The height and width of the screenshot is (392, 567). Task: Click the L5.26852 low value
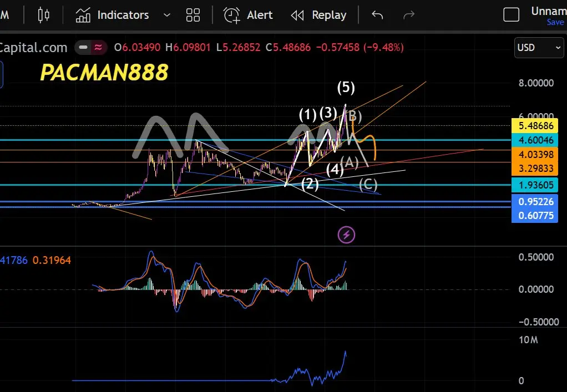[x=239, y=47]
